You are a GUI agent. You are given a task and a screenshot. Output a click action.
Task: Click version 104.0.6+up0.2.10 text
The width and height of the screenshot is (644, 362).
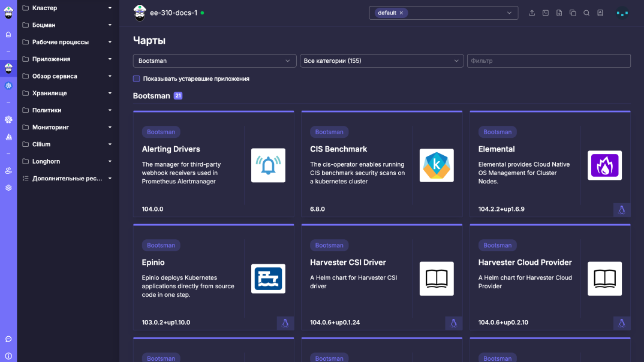503,322
